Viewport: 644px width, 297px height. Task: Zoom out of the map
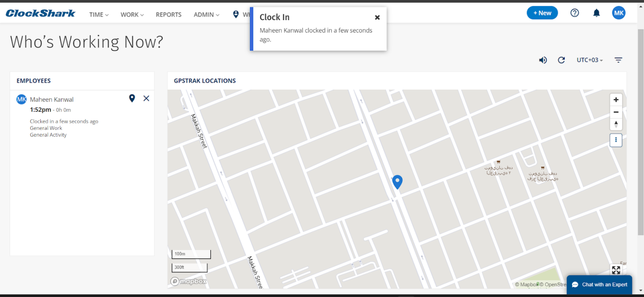[x=616, y=112]
